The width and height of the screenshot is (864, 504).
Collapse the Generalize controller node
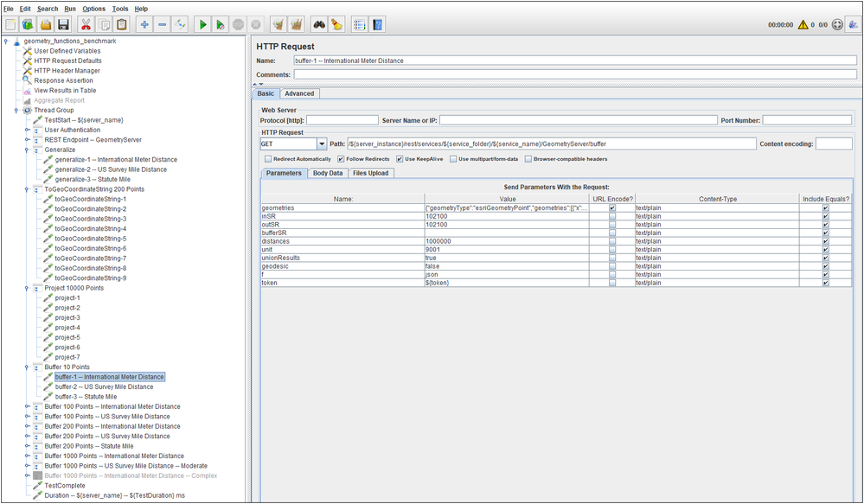coord(27,150)
